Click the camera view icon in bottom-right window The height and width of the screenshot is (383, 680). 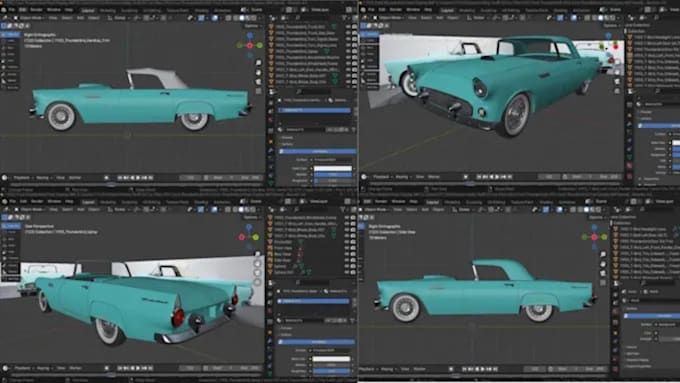603,273
